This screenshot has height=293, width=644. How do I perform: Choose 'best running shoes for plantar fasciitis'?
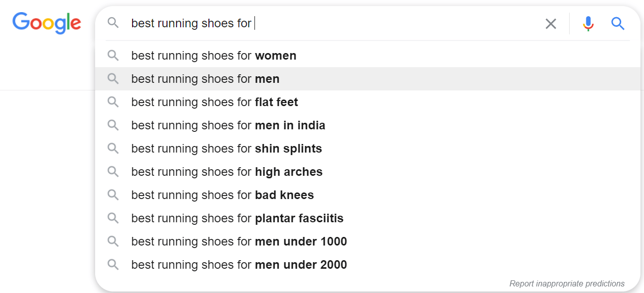(237, 218)
